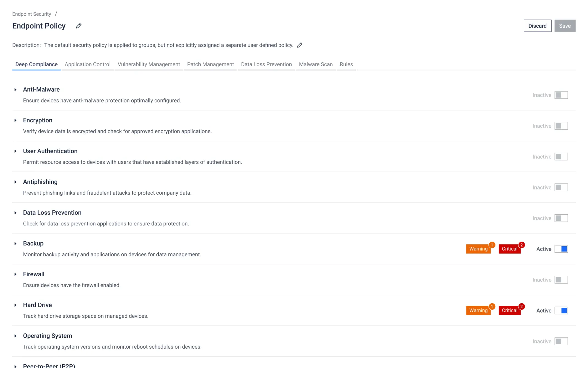Edit the Endpoint Policy title pencil icon

[79, 26]
